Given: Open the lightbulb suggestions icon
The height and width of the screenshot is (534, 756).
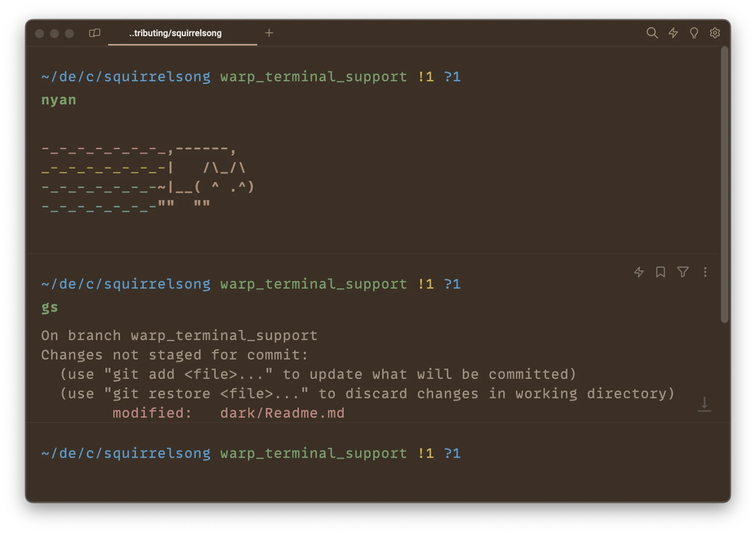Looking at the screenshot, I should tap(694, 33).
